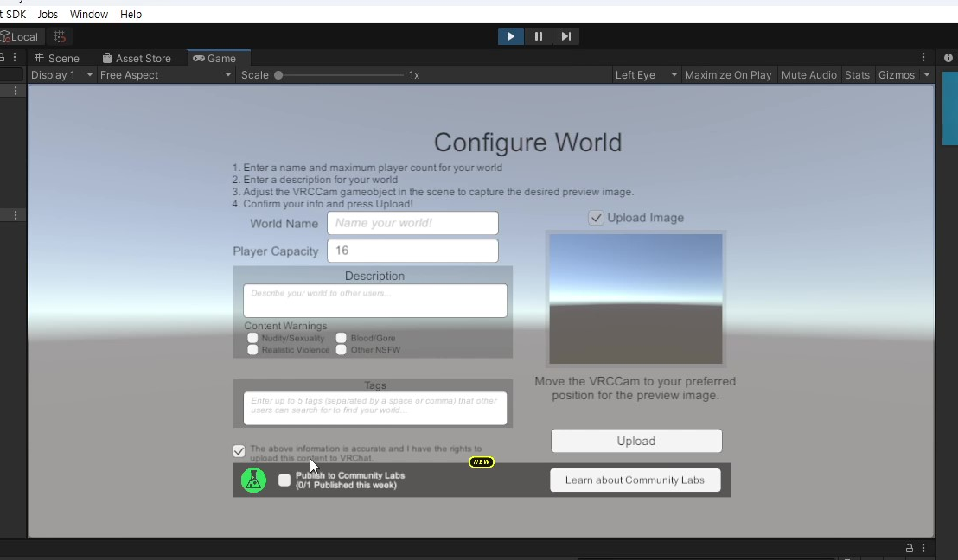Image resolution: width=958 pixels, height=560 pixels.
Task: Toggle Gizmos button
Action: click(897, 75)
